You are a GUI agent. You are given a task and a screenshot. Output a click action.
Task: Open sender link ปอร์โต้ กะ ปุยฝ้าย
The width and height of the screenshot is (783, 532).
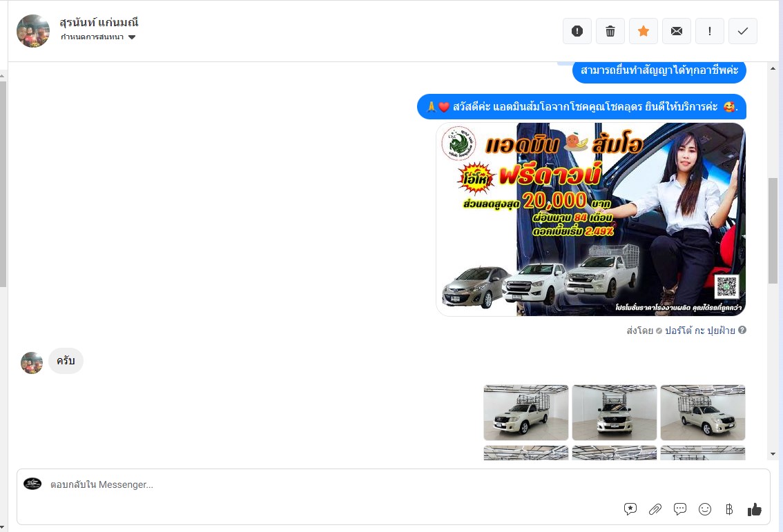click(699, 331)
